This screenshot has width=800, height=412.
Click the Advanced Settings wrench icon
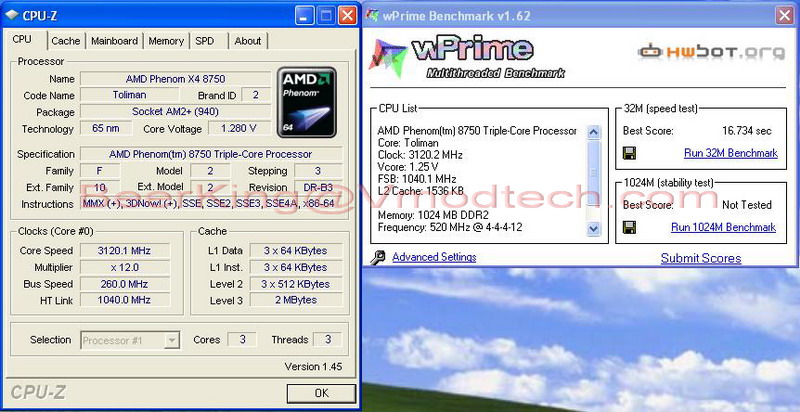[x=378, y=257]
